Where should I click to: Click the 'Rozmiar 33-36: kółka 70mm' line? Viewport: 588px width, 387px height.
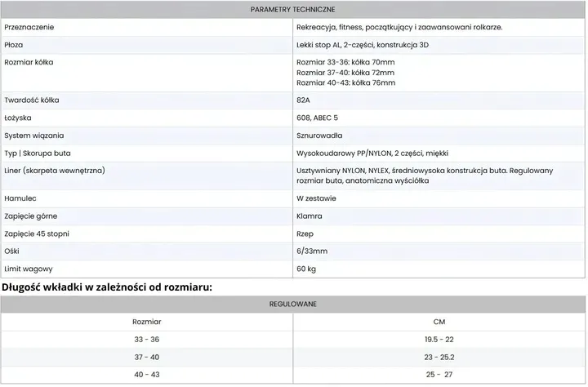tap(345, 62)
